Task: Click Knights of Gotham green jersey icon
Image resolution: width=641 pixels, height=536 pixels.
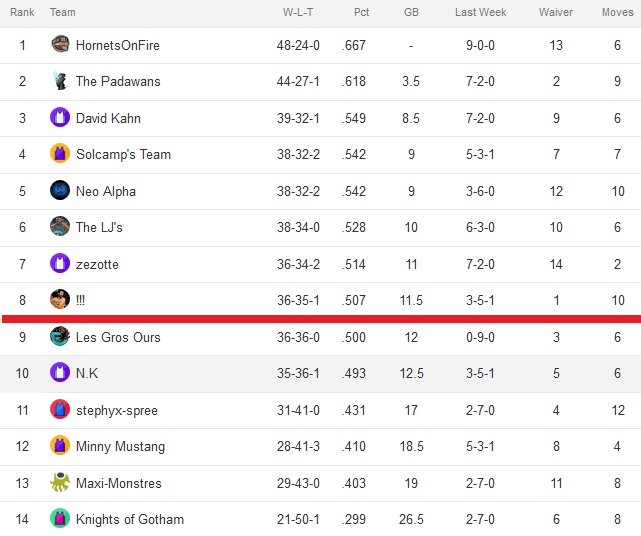Action: 60,518
